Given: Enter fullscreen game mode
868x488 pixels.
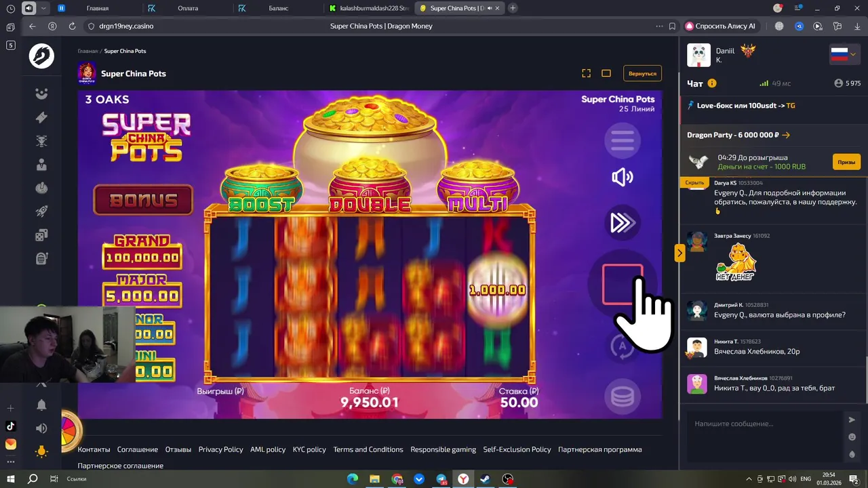Looking at the screenshot, I should click(587, 73).
